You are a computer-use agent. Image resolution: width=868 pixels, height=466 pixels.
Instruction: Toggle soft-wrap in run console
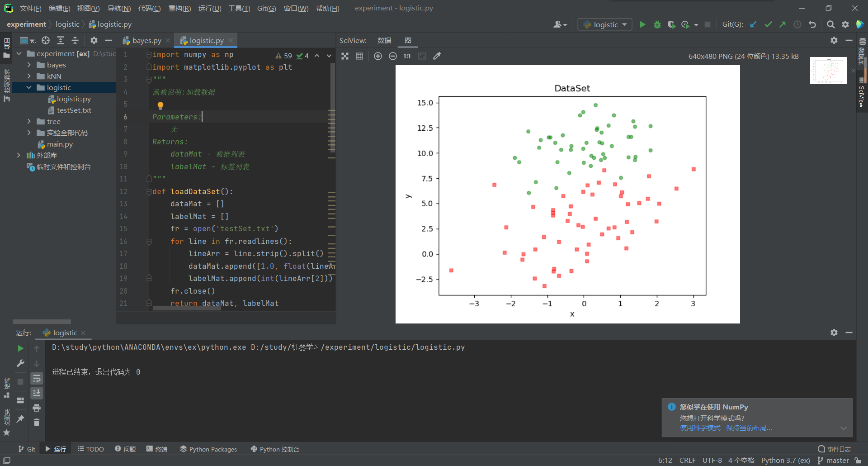pos(37,378)
